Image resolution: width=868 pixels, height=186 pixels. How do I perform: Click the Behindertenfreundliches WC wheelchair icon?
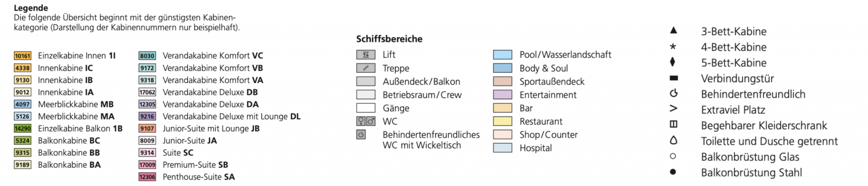tap(361, 135)
